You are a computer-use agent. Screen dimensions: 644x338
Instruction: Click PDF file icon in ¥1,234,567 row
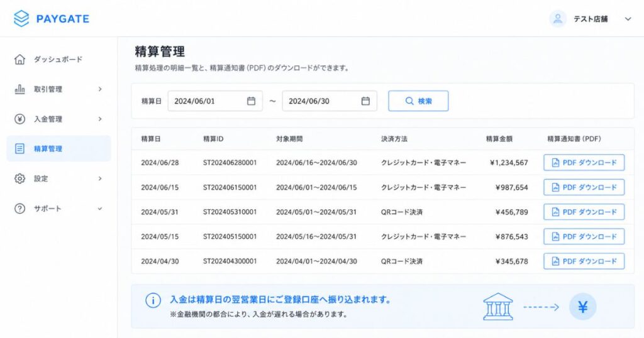[x=555, y=163]
